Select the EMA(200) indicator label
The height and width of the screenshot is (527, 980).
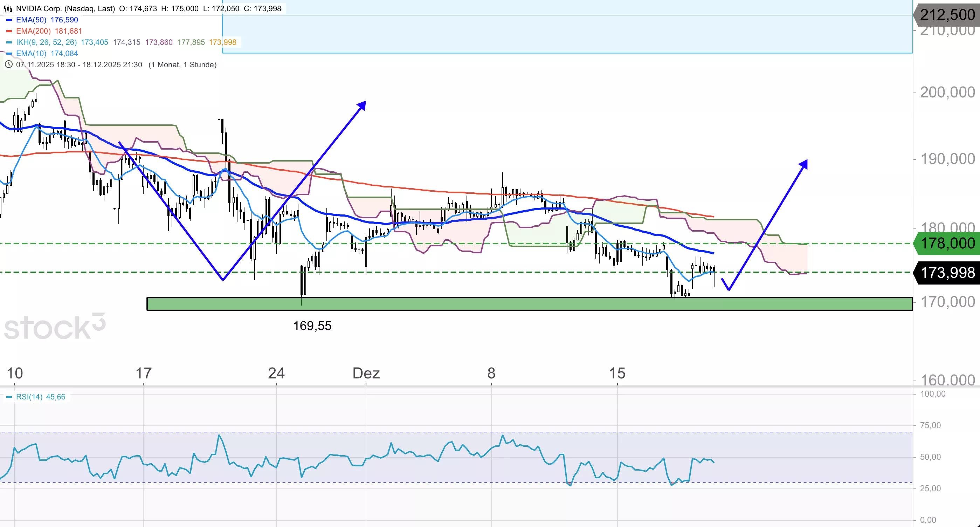[33, 31]
